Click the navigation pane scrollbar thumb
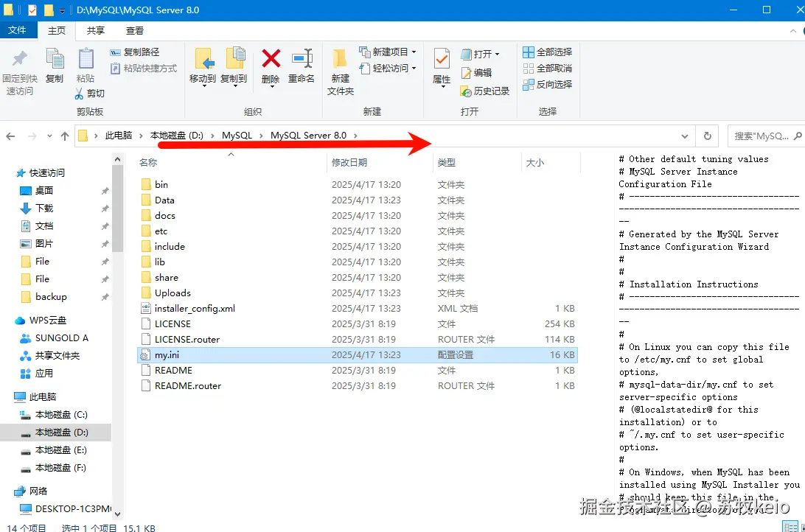The height and width of the screenshot is (532, 805). coord(117,209)
